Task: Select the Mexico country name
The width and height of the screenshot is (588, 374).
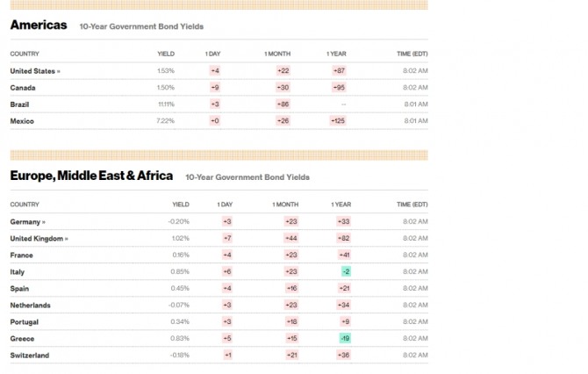Action: point(22,121)
